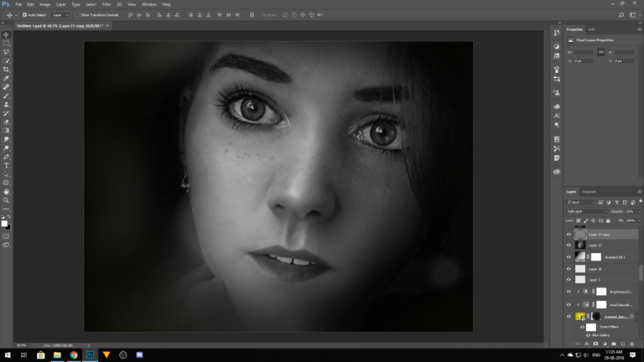Image resolution: width=644 pixels, height=362 pixels.
Task: Select the Layer 26 layer
Action: click(594, 268)
